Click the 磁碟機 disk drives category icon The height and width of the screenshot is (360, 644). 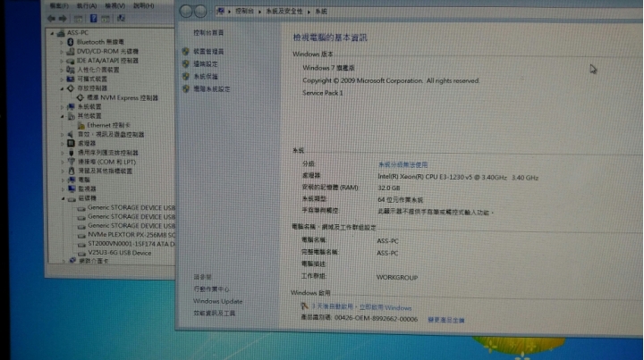click(x=72, y=198)
